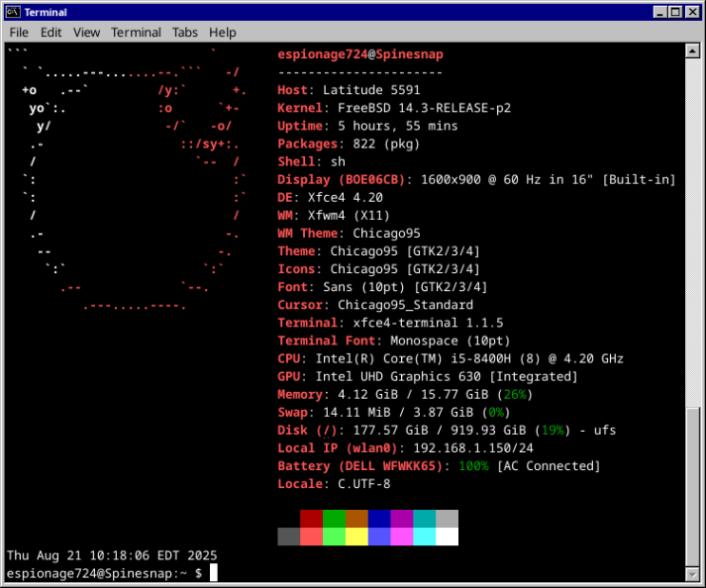Click the Terminal icon in the title bar
This screenshot has height=588, width=706.
tap(13, 12)
